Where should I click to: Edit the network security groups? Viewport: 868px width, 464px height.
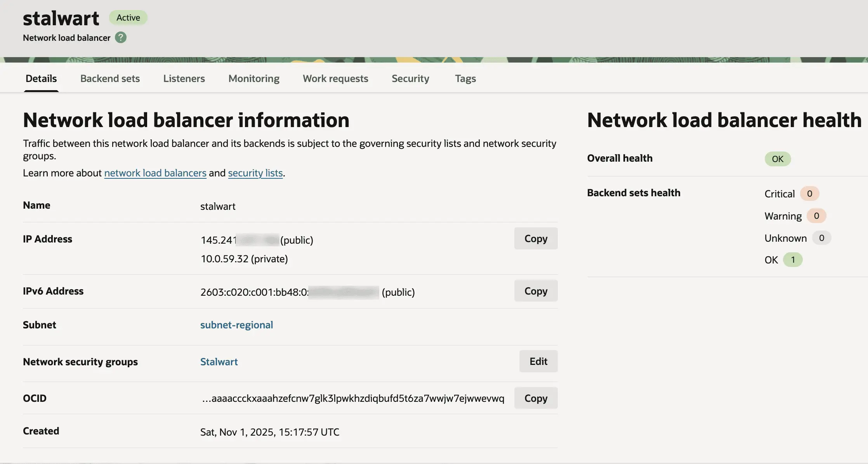[x=538, y=361]
